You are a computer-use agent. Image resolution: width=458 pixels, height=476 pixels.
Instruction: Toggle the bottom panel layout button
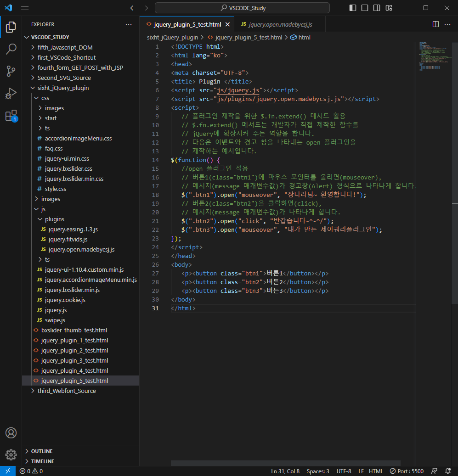click(365, 8)
